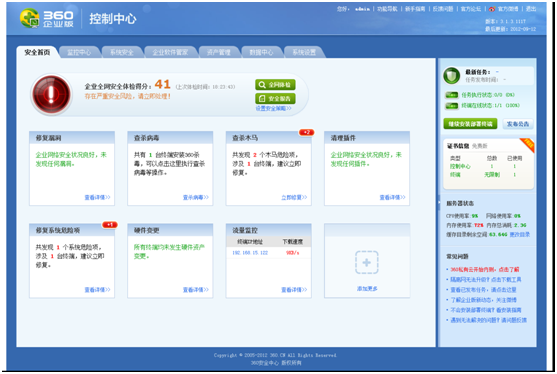This screenshot has width=557, height=374.
Task: Open the 企业软件管家 tab
Action: point(170,52)
